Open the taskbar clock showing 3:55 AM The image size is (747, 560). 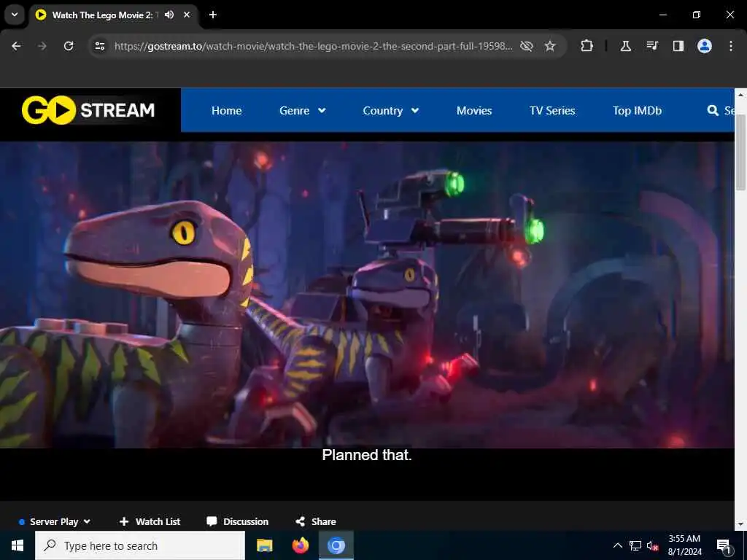pos(684,545)
